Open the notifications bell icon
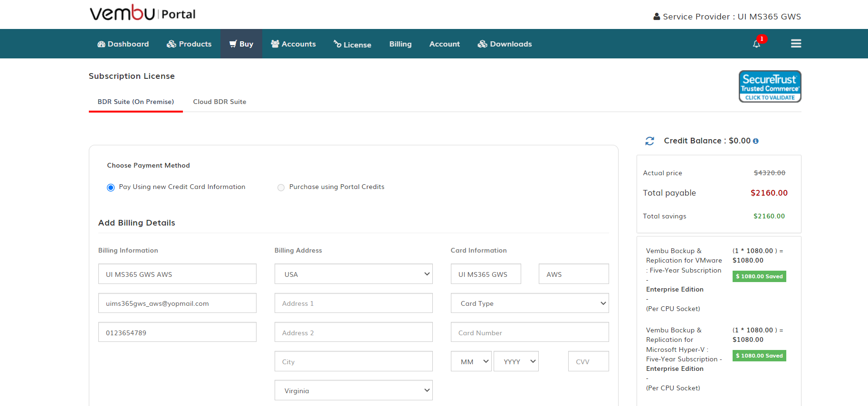 (x=756, y=44)
